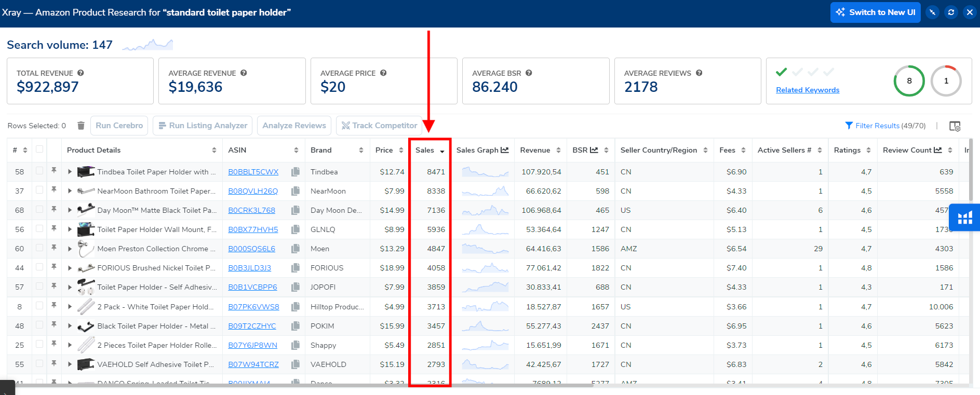The height and width of the screenshot is (395, 980).
Task: Click Switch to New UI button
Action: coord(876,12)
